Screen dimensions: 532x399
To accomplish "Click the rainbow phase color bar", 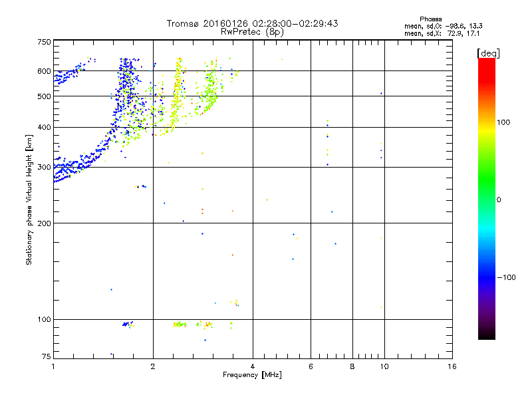I will tap(487, 198).
